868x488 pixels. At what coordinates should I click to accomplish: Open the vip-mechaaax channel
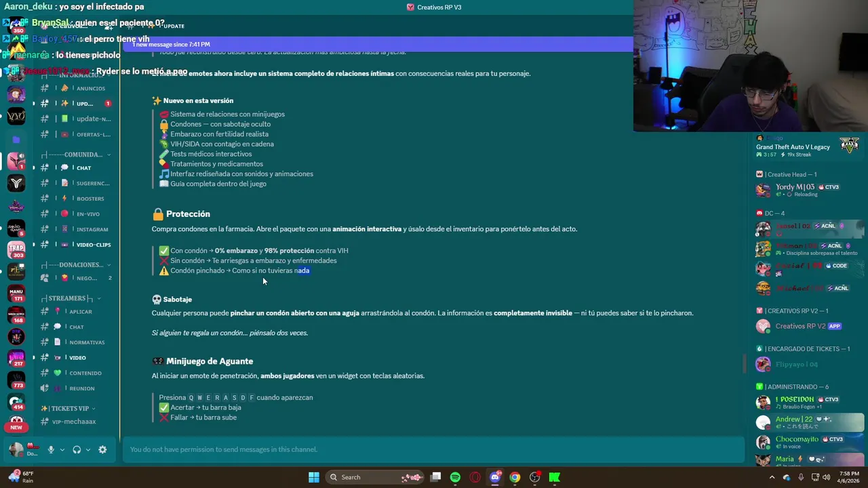tap(76, 422)
